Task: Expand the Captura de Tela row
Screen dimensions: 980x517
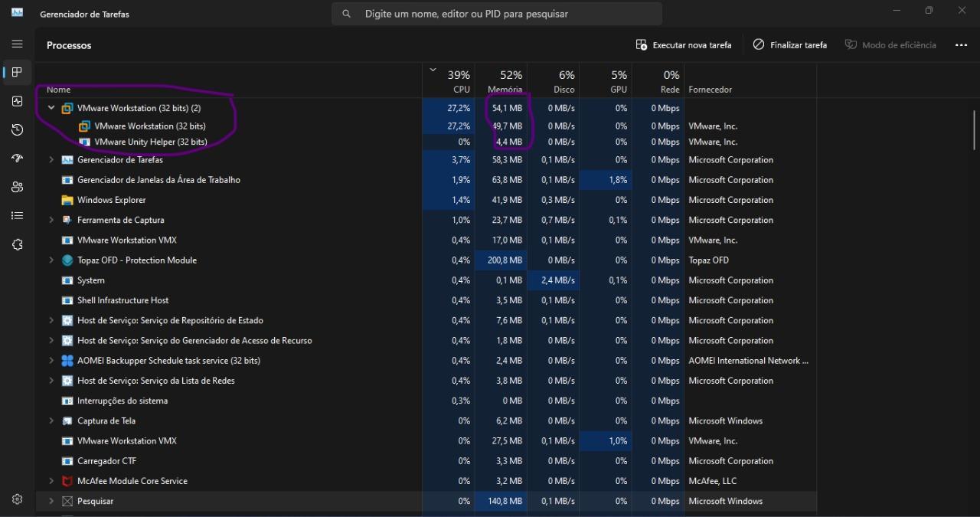Action: (x=51, y=420)
